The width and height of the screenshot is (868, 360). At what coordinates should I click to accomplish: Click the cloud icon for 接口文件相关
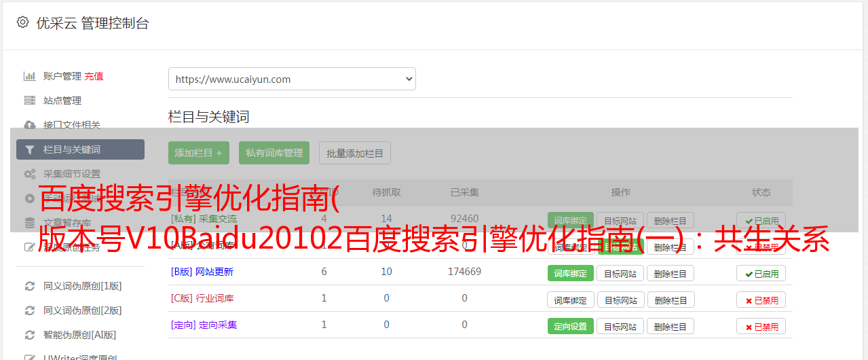coord(29,125)
